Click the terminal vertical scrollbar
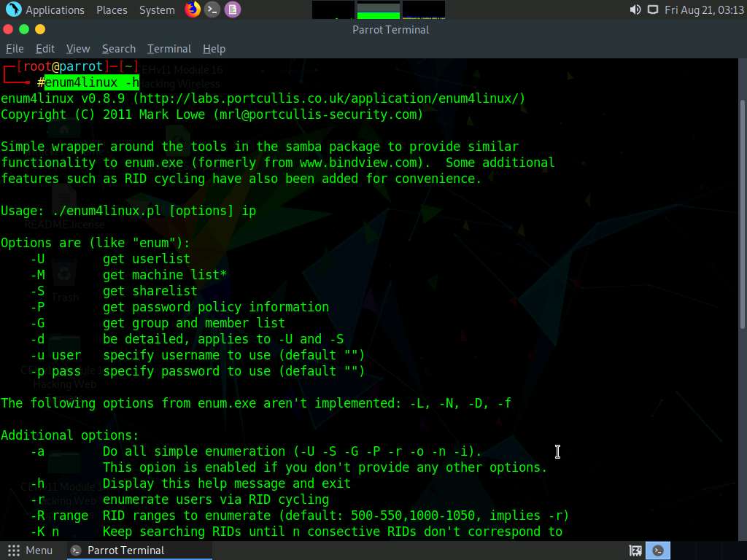747x560 pixels. [742, 214]
